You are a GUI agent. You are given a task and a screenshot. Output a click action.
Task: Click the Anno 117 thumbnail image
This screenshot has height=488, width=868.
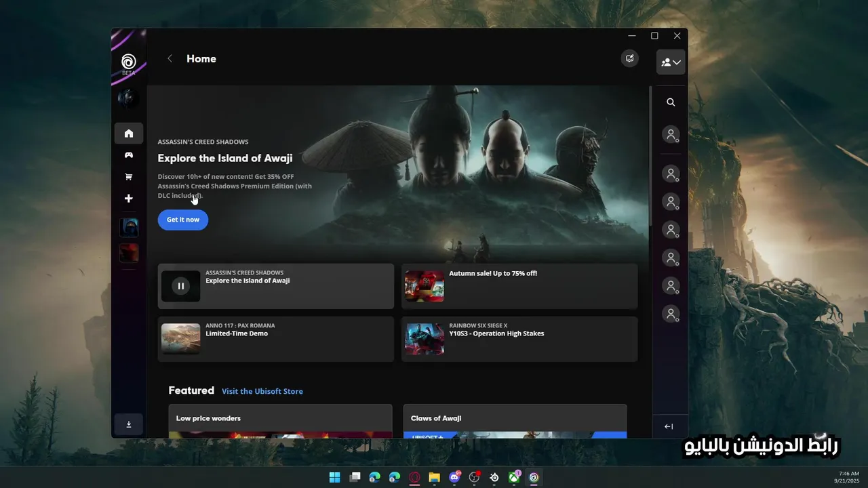click(180, 339)
